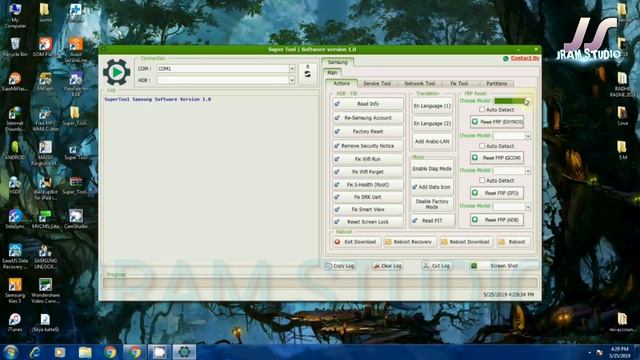
Task: Click Factory Reset button
Action: point(368,131)
